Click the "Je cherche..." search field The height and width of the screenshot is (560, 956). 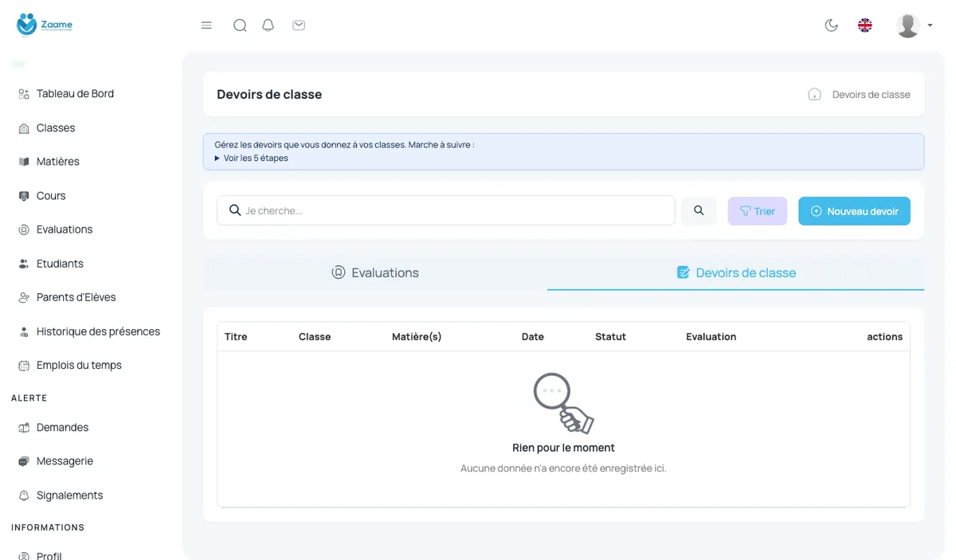coord(446,210)
